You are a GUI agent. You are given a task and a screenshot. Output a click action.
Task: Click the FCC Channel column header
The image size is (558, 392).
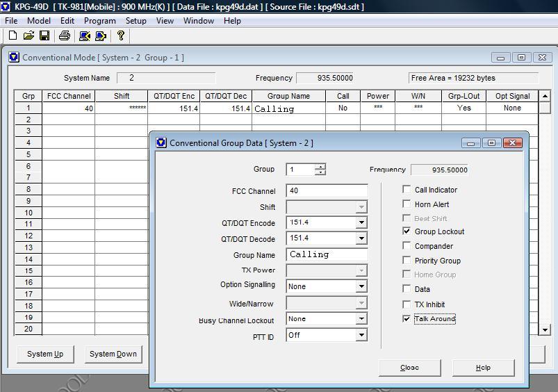click(x=69, y=96)
